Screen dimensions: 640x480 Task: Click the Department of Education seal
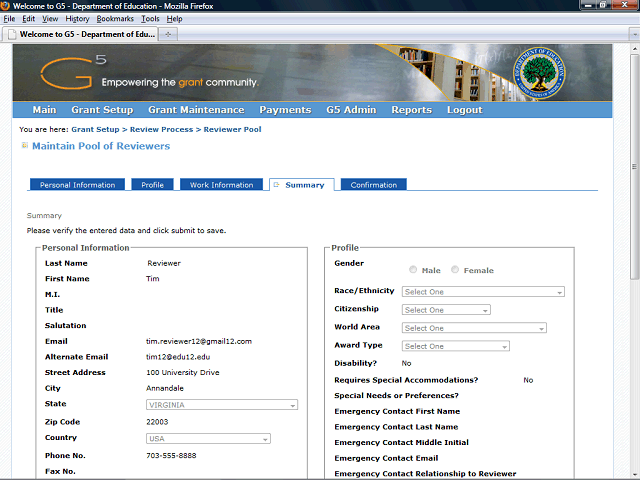point(539,73)
